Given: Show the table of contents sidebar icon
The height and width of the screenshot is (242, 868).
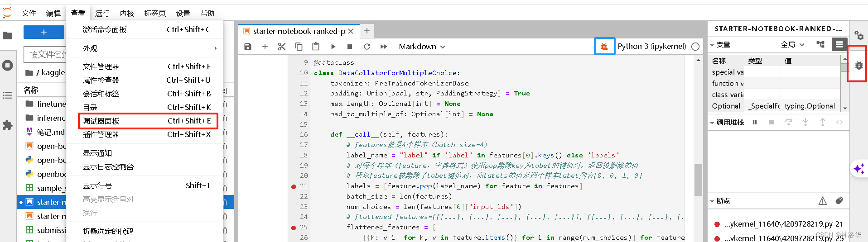Looking at the screenshot, I should coord(7,95).
